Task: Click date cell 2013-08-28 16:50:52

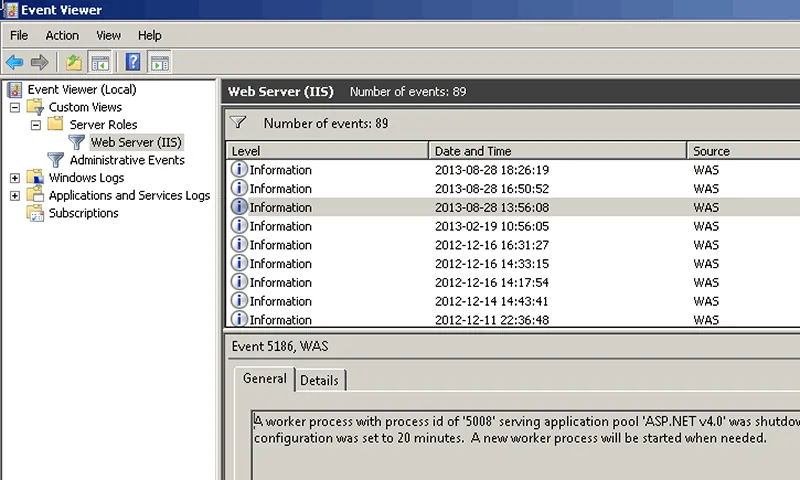Action: [x=492, y=189]
